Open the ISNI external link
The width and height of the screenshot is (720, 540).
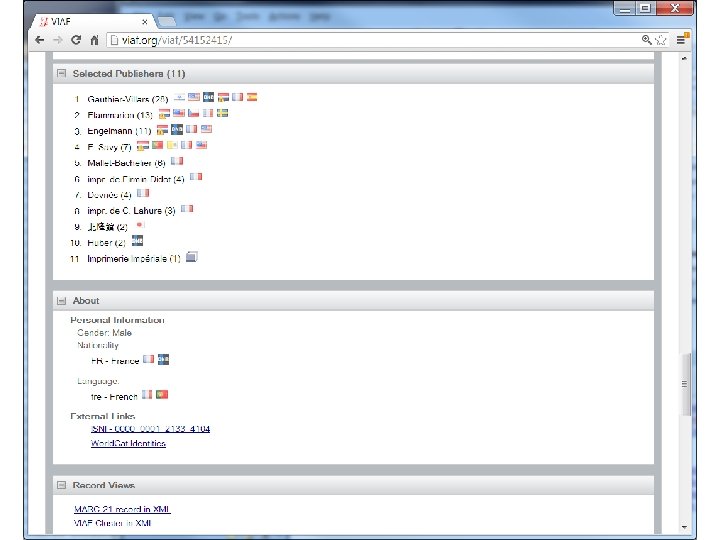point(151,429)
